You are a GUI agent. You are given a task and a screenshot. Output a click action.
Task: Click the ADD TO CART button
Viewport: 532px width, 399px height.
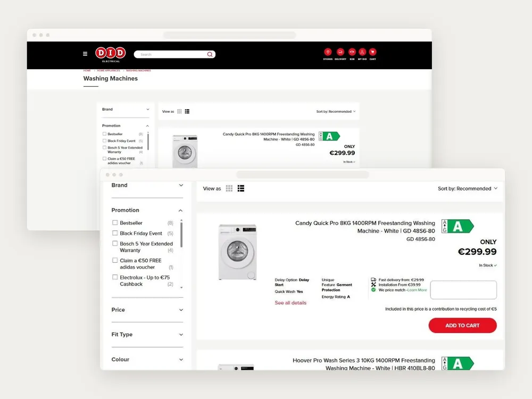pos(462,326)
